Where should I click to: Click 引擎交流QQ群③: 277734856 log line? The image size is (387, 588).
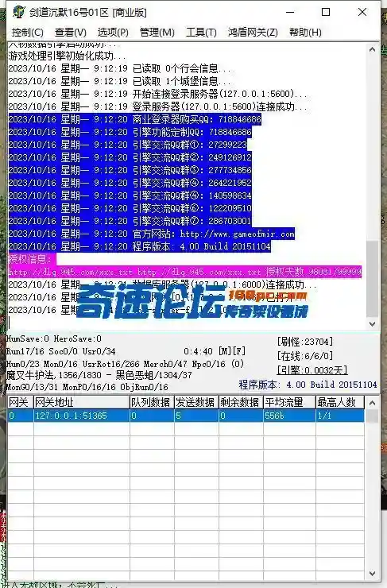tap(130, 170)
